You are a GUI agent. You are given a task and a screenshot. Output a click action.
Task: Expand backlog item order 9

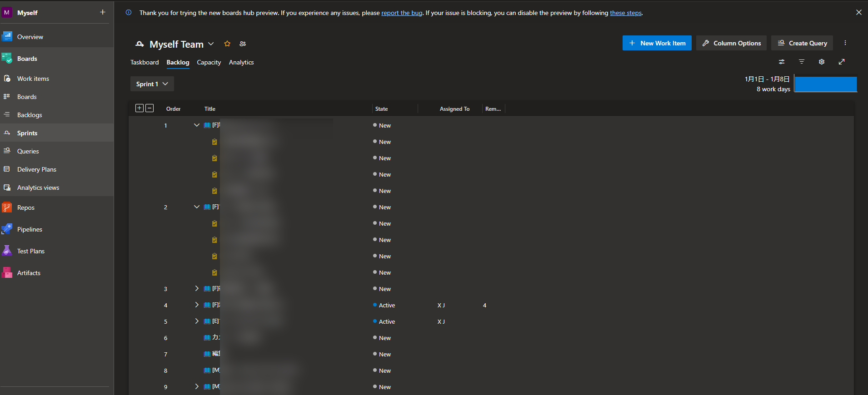pyautogui.click(x=197, y=386)
